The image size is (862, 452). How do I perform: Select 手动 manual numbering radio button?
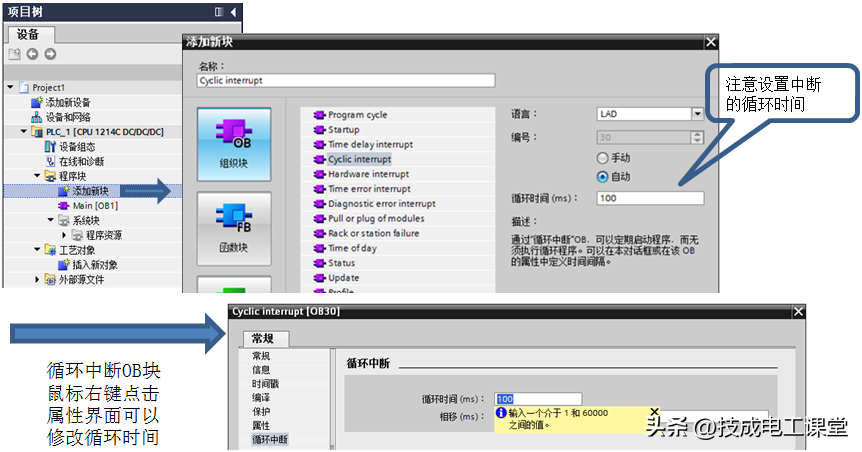tap(602, 158)
